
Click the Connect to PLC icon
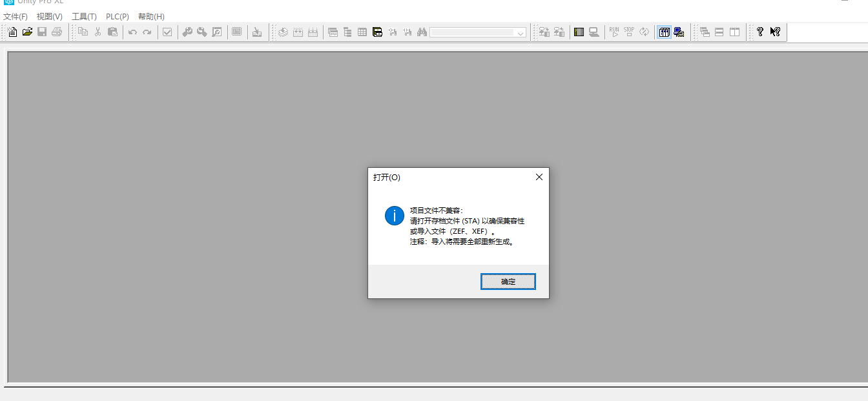point(544,32)
